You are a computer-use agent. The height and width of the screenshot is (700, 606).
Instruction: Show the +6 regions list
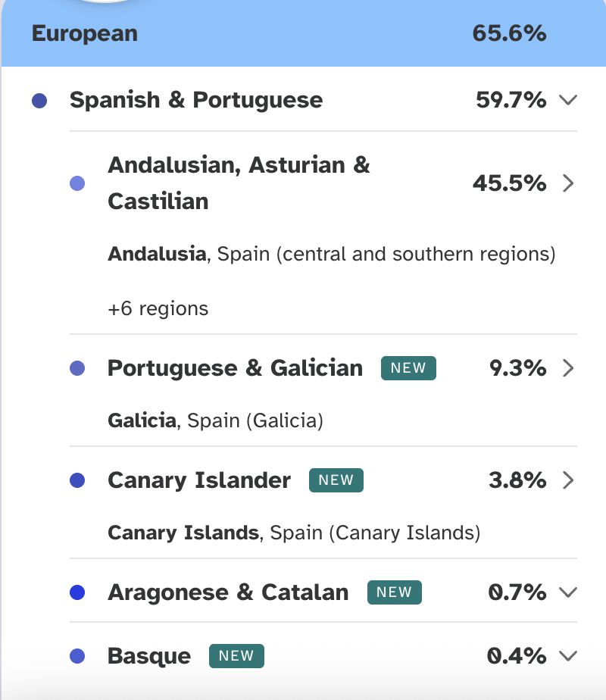(x=158, y=308)
